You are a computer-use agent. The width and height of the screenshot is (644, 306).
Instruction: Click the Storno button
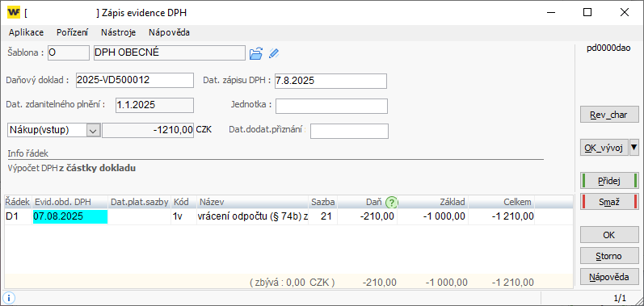pyautogui.click(x=609, y=257)
